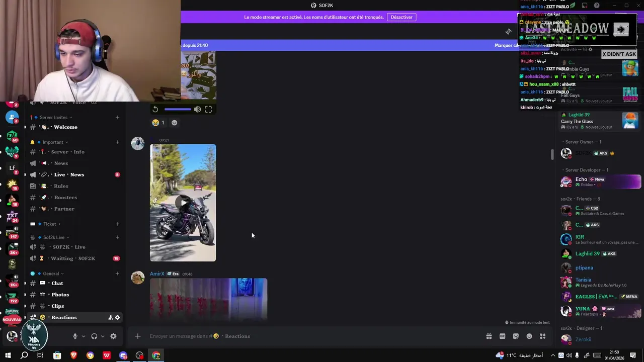Screen dimensions: 644x362
Task: Replay the video with the restart icon
Action: [155, 109]
